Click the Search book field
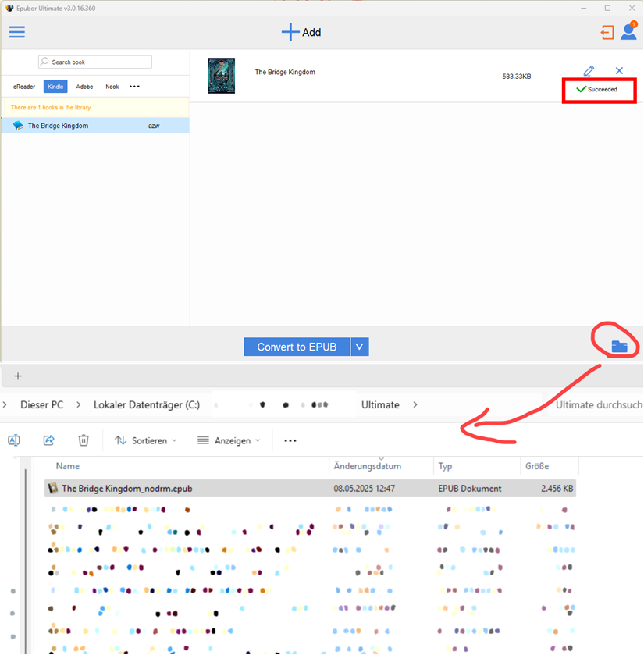Screen dimensions: 644x655 click(95, 62)
